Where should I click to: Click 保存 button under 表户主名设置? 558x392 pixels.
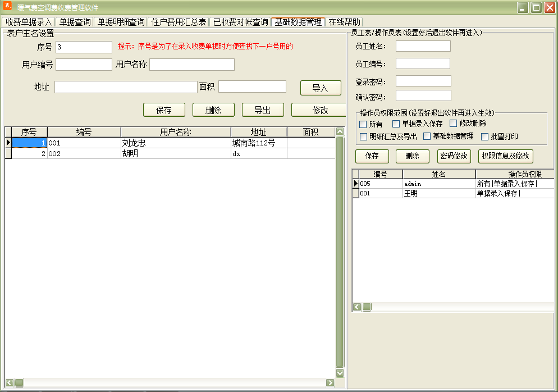point(164,110)
